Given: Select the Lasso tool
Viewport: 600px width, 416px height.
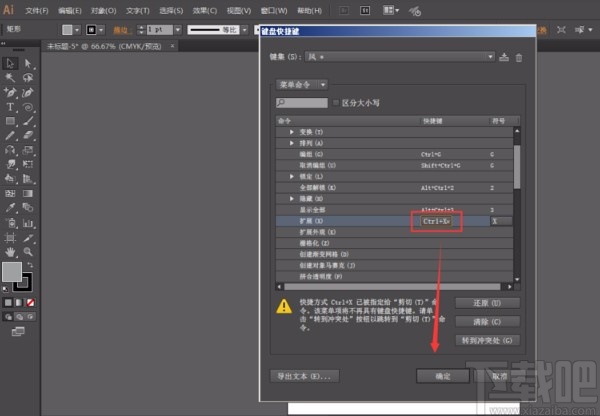Looking at the screenshot, I should [x=28, y=78].
